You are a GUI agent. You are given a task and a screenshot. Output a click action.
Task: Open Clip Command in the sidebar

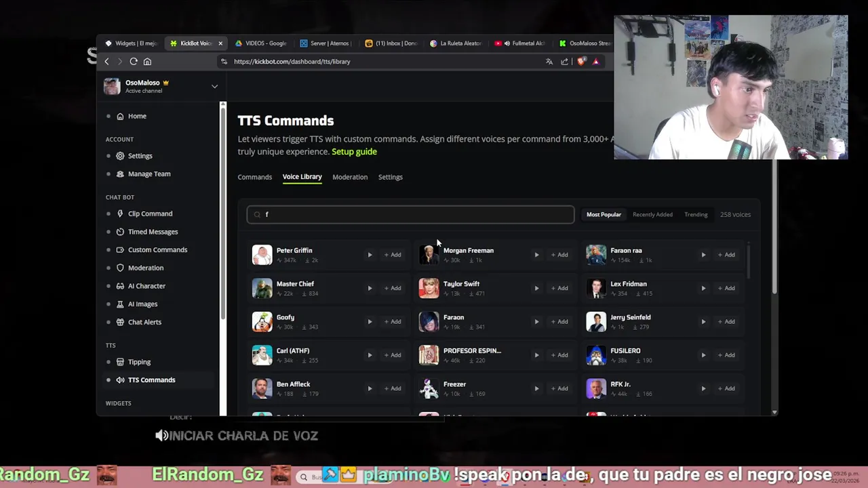click(150, 213)
